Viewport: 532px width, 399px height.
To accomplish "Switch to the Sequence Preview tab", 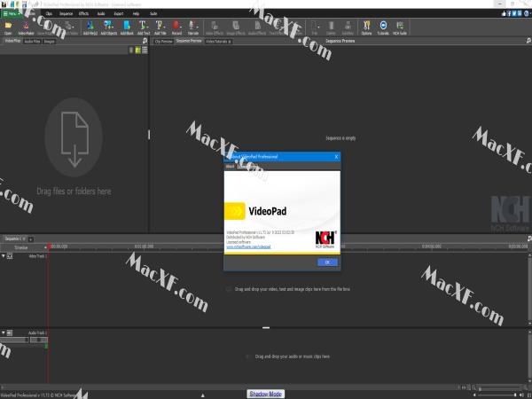I will pyautogui.click(x=189, y=41).
